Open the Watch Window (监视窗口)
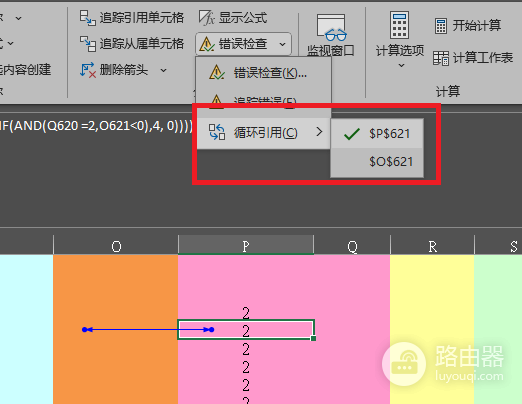The height and width of the screenshot is (404, 522). point(331,35)
